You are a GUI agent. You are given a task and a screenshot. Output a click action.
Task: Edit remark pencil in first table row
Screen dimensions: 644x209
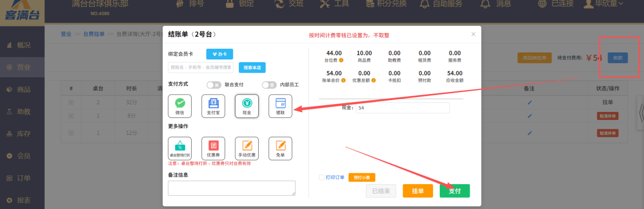[530, 103]
